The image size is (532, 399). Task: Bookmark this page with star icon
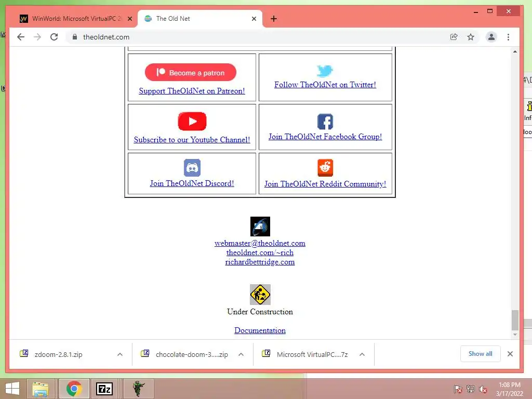471,37
